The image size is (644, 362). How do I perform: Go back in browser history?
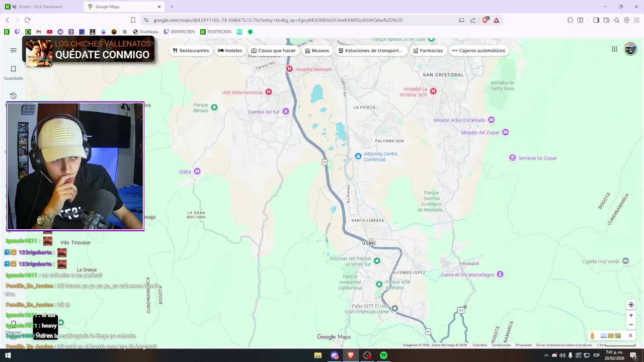pyautogui.click(x=8, y=20)
